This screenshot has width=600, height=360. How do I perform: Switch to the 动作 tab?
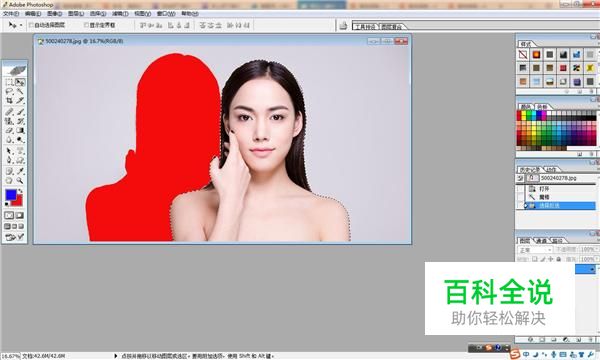(x=551, y=169)
